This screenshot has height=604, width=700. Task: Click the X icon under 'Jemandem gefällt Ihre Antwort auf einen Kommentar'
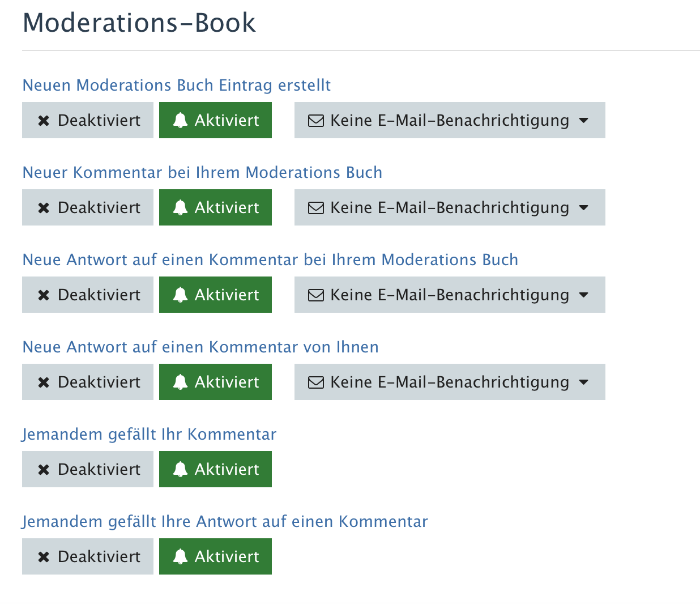[44, 557]
